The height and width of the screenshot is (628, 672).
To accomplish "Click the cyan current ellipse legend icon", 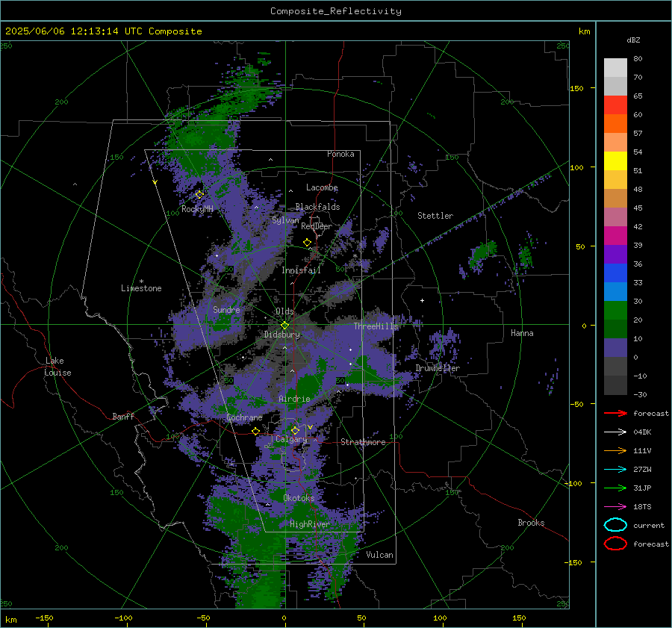I will (x=615, y=525).
